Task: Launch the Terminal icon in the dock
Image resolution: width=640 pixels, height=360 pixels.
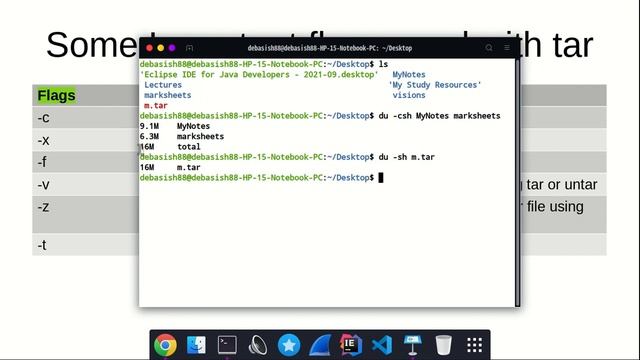Action: (227, 345)
